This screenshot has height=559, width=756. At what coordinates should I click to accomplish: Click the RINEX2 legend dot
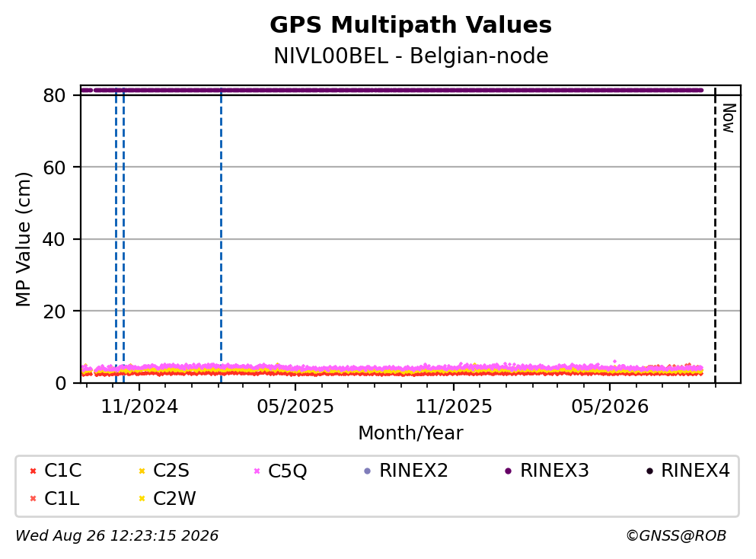[368, 471]
